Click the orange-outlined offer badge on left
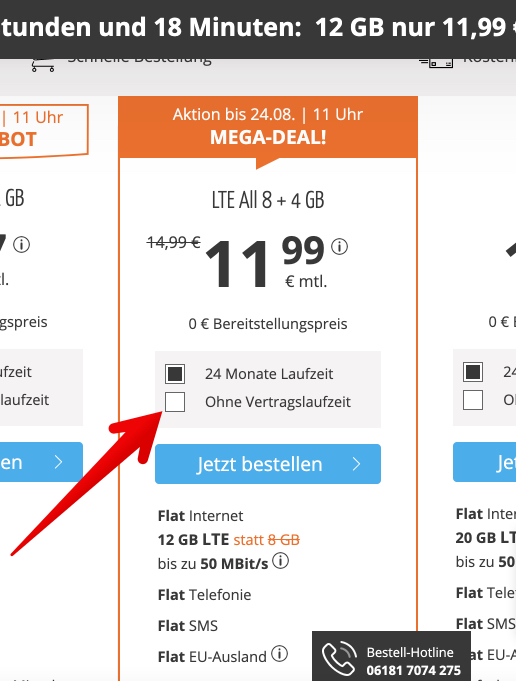This screenshot has width=516, height=681. point(43,130)
